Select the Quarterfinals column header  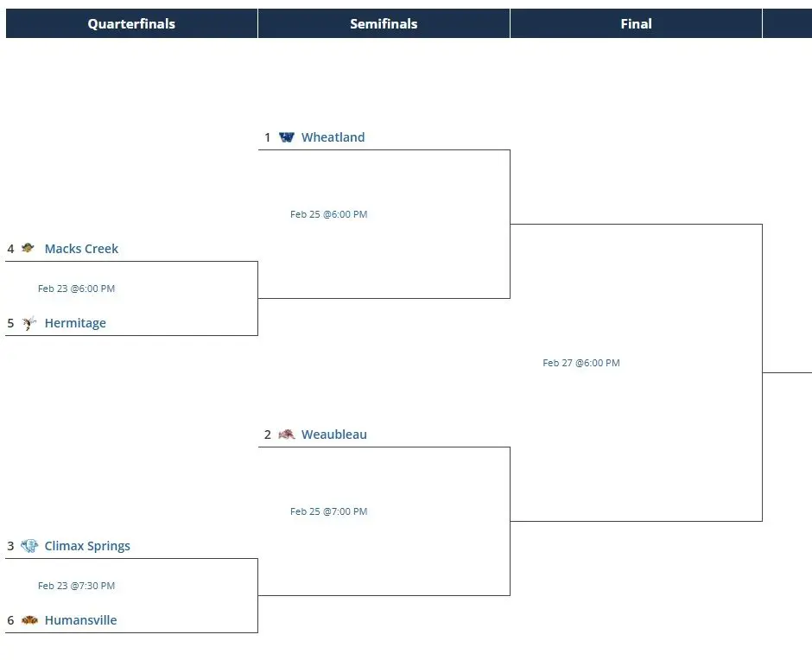tap(131, 24)
